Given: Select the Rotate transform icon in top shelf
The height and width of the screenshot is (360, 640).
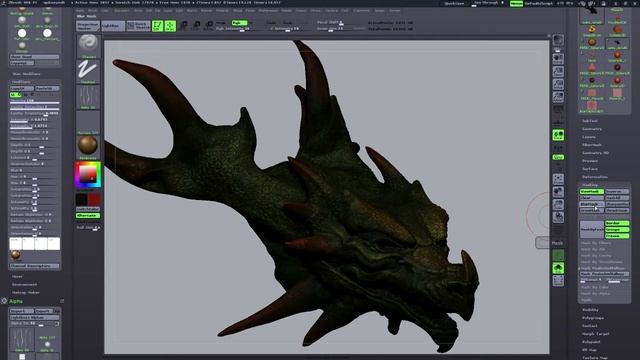Looking at the screenshot, I should (209, 26).
